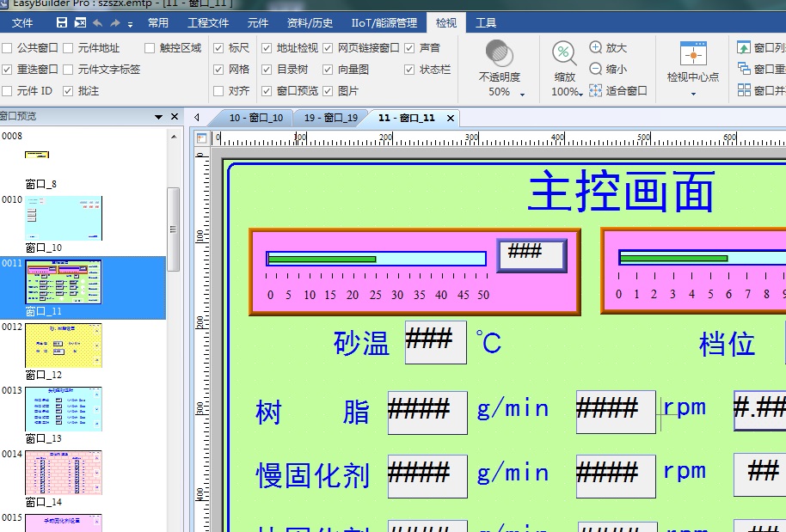The image size is (786, 532).
Task: Select the 窗口_12 yellow thumbnail
Action: click(63, 345)
